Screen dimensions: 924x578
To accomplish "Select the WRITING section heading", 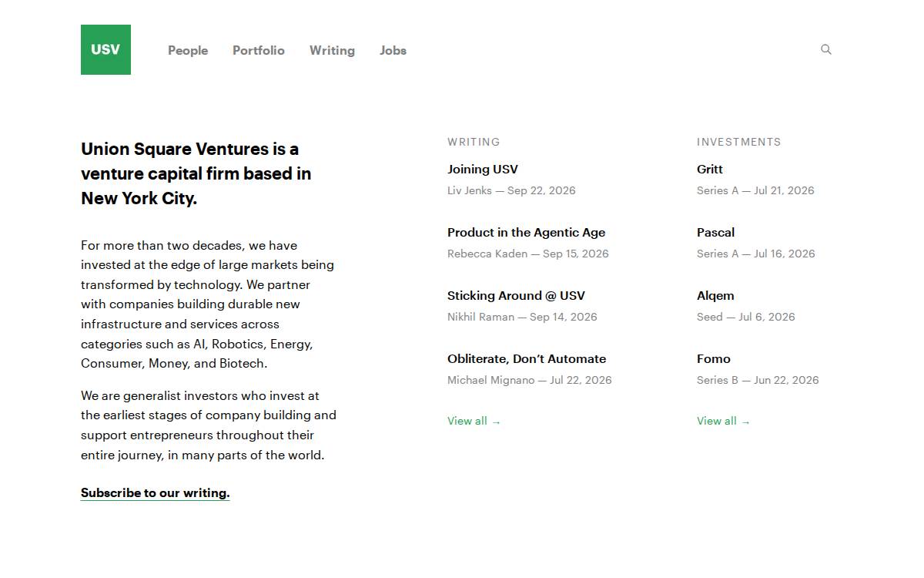I will point(474,142).
